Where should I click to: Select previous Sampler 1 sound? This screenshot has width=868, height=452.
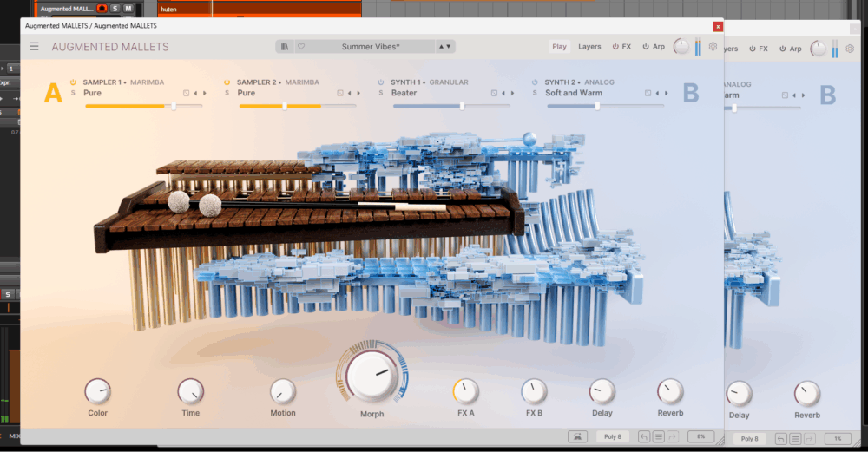195,93
